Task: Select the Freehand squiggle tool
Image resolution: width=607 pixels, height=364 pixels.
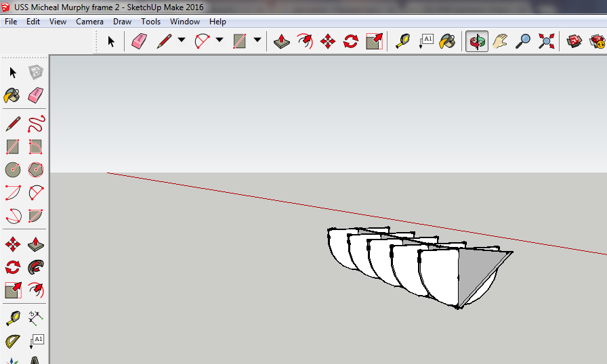Action: [x=36, y=124]
